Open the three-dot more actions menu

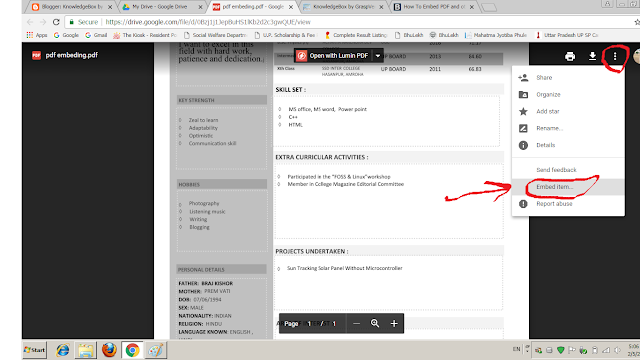click(615, 56)
